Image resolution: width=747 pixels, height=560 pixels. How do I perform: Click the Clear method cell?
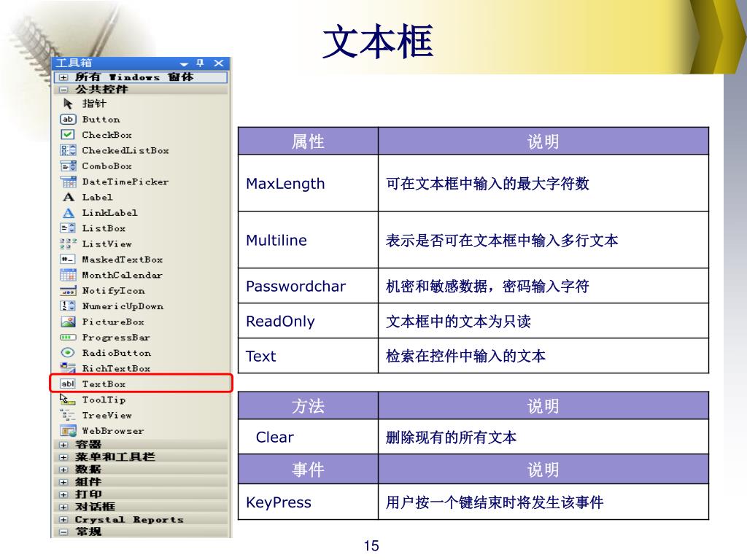(309, 437)
